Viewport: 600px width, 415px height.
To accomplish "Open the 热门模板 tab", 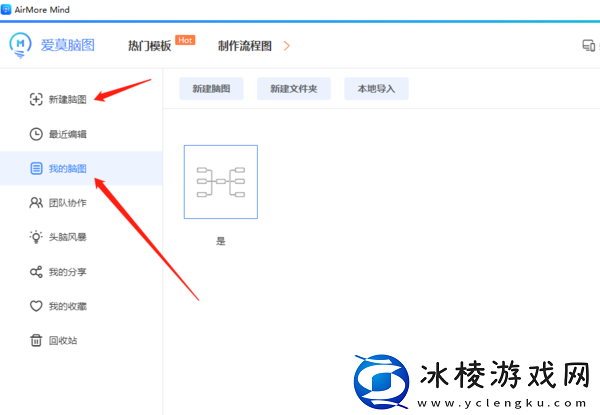I will (149, 46).
